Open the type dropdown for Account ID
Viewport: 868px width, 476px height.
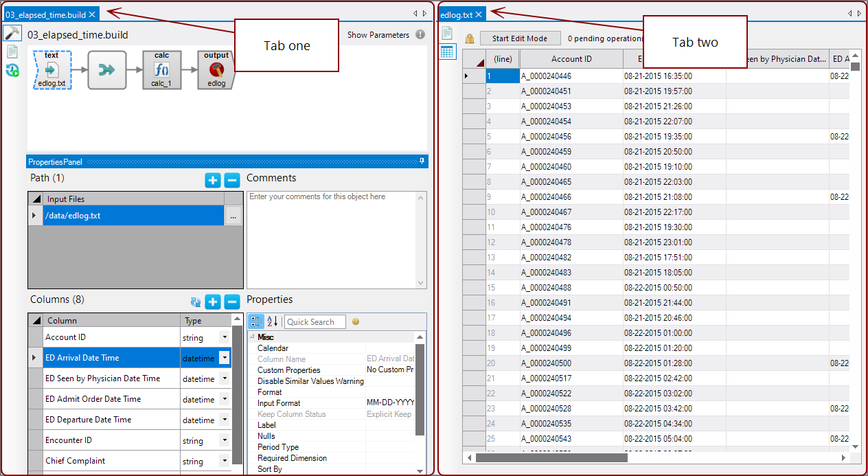click(224, 337)
